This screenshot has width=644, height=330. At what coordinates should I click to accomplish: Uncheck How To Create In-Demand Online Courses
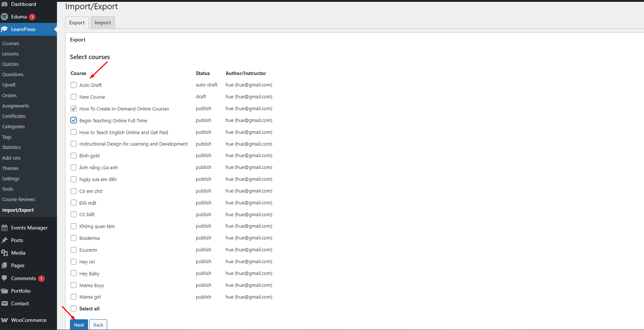click(74, 109)
